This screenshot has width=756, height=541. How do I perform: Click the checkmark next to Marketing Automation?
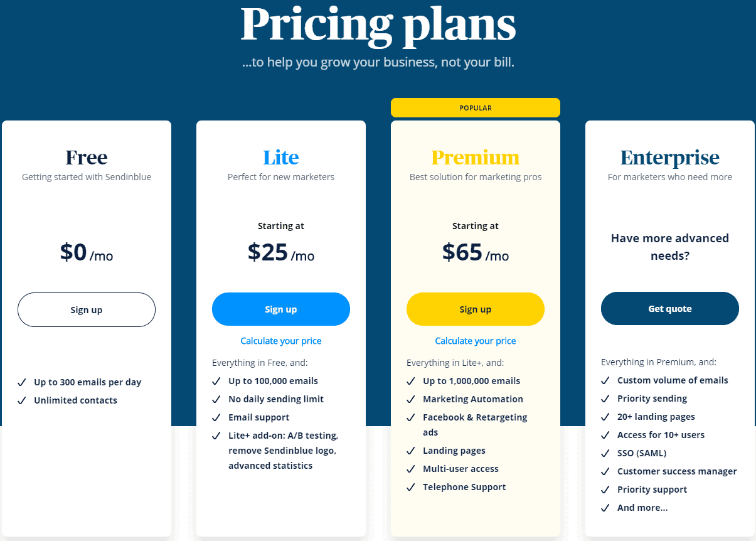(411, 399)
